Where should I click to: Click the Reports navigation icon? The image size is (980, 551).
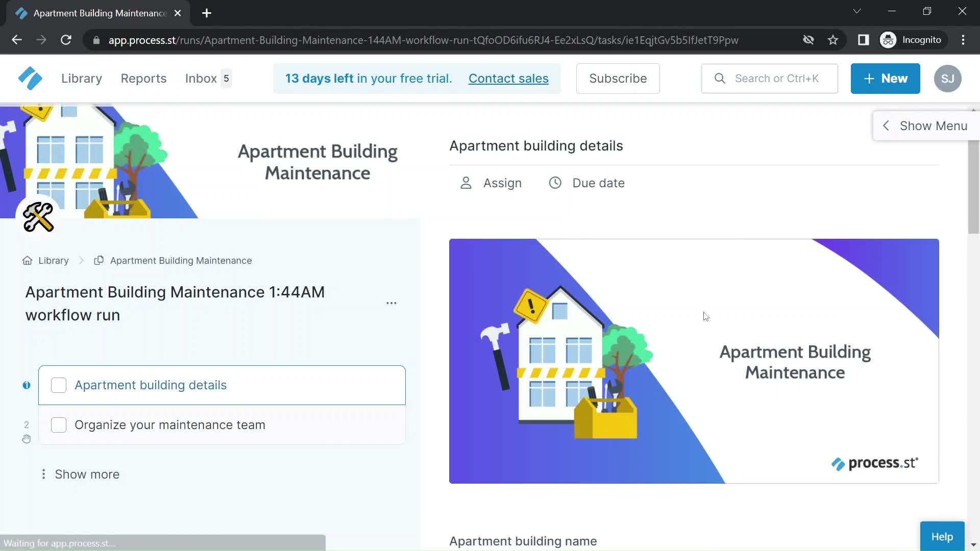(143, 78)
